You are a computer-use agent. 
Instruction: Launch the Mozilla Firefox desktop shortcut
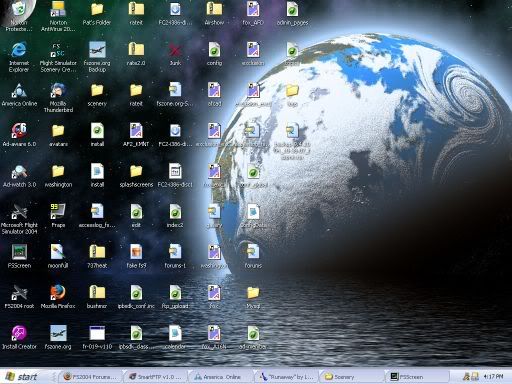58,293
